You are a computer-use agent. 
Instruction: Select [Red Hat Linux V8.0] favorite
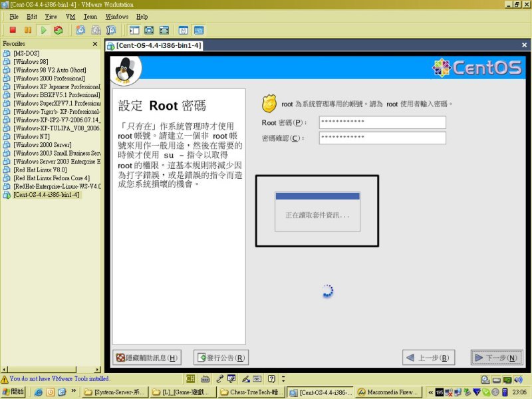(40, 170)
